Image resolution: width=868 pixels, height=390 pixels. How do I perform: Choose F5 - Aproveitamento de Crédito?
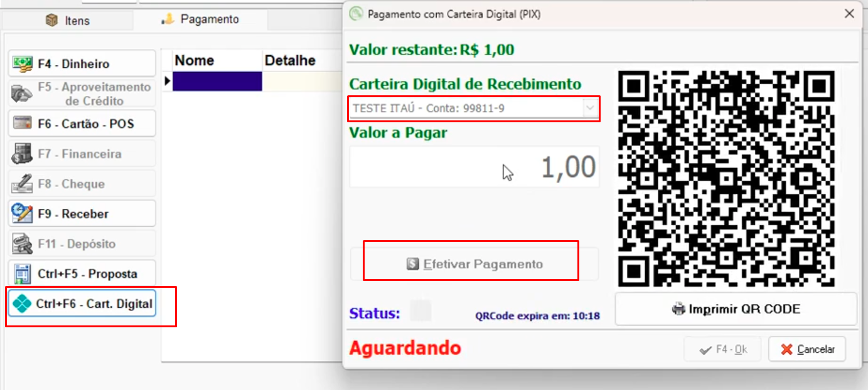click(82, 93)
